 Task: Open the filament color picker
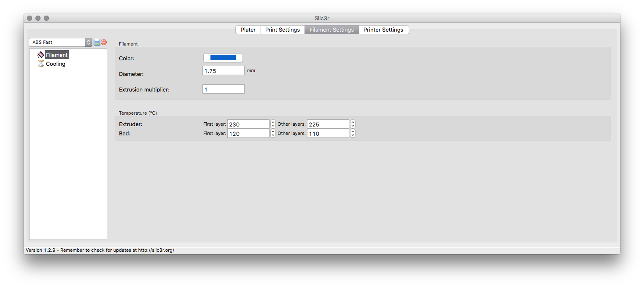223,57
